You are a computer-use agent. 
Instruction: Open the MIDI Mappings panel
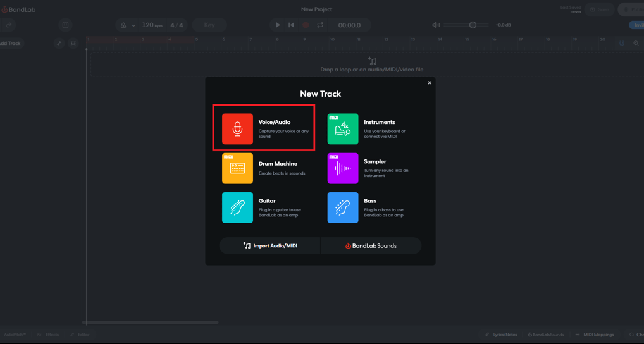pos(594,335)
